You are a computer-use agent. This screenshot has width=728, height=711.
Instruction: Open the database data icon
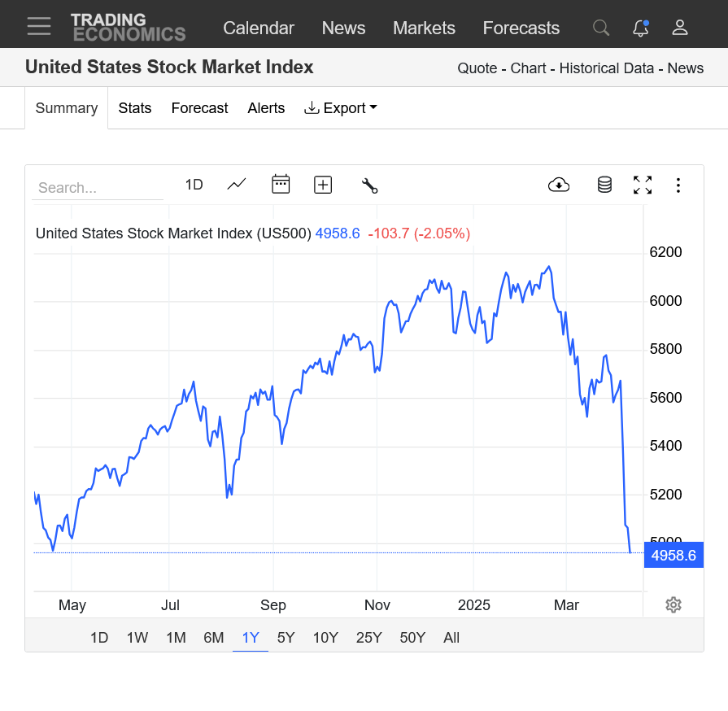point(604,185)
